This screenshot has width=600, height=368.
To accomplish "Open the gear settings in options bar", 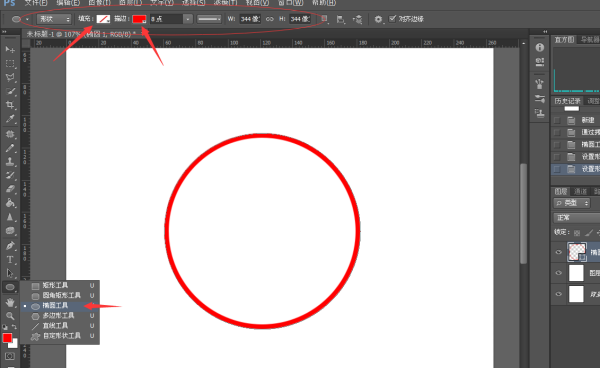I will (378, 19).
